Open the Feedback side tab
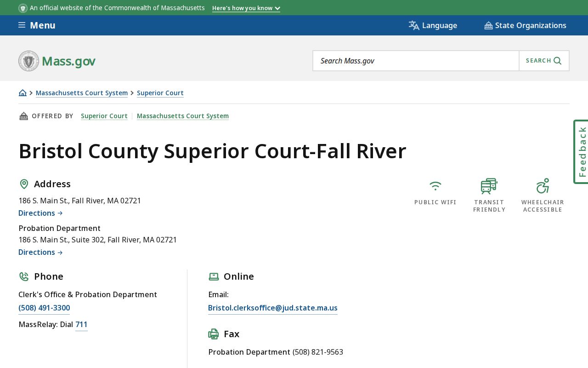Viewport: 588px width, 368px height. (582, 152)
